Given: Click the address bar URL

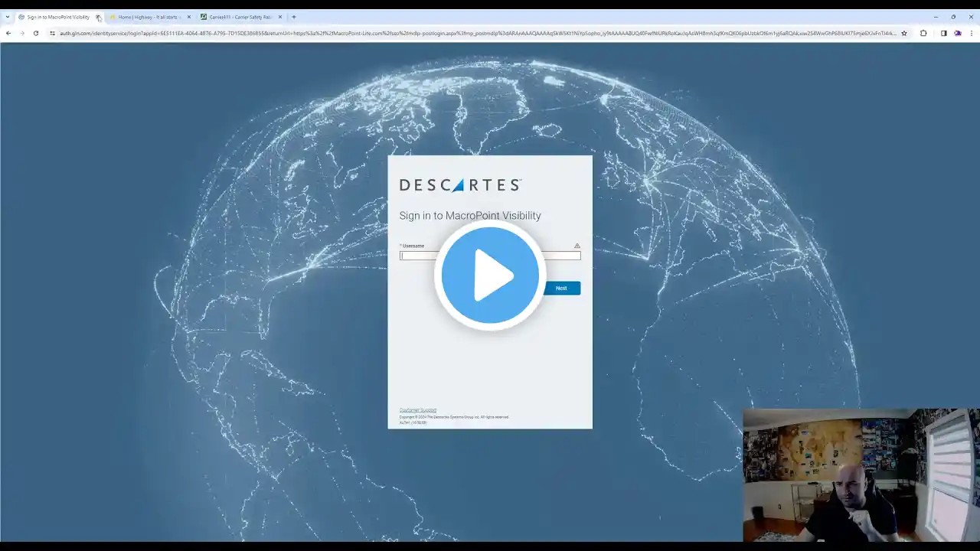Looking at the screenshot, I should [x=478, y=34].
